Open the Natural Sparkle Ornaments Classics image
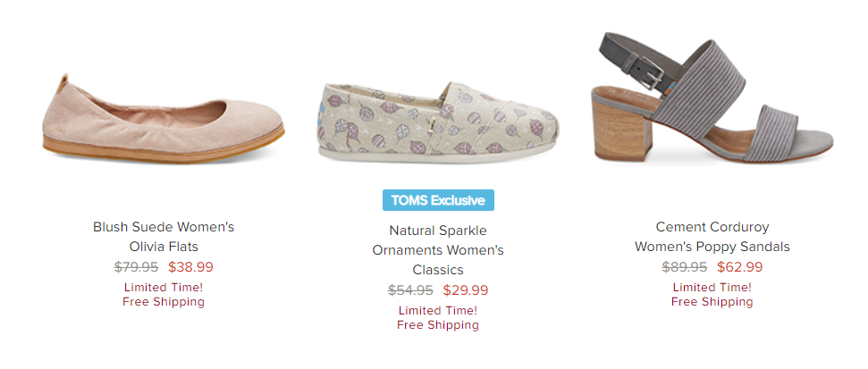This screenshot has height=369, width=868. tap(436, 122)
